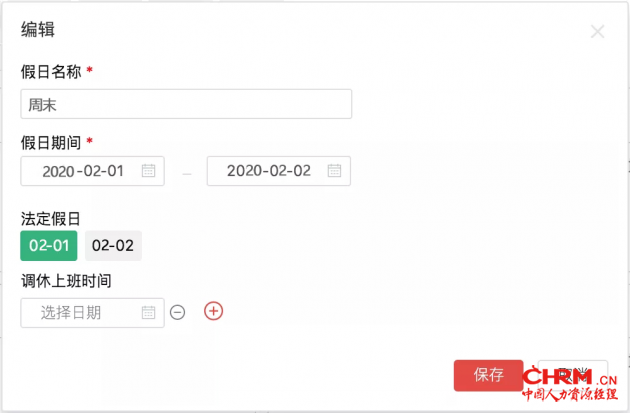Click the 假日名称 field label
This screenshot has height=413, width=630.
click(x=51, y=72)
